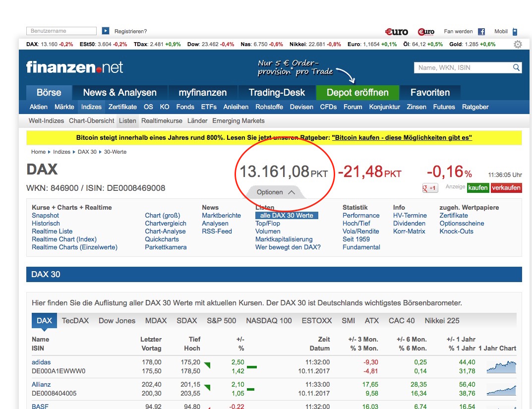Open Realtimekurse navigation item

pos(162,121)
